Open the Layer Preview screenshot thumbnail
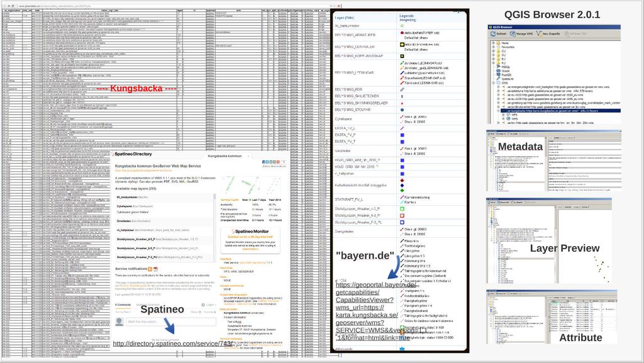This screenshot has width=644, height=363. 549,240
